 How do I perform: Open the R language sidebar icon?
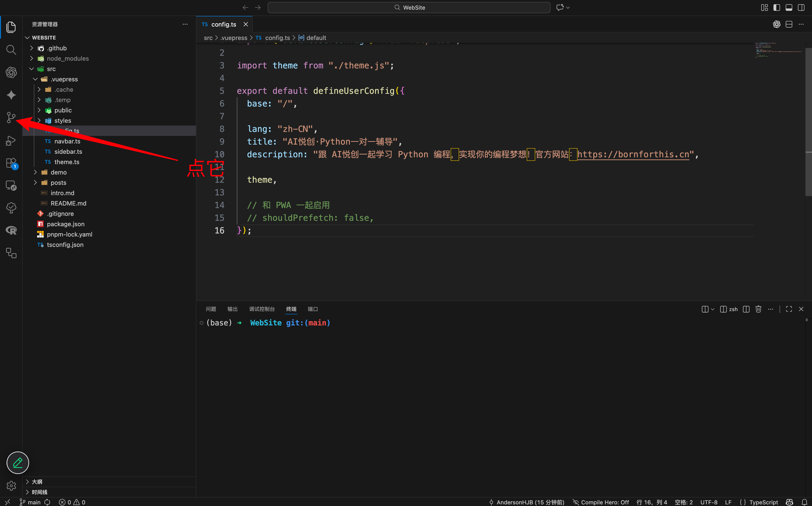(11, 230)
